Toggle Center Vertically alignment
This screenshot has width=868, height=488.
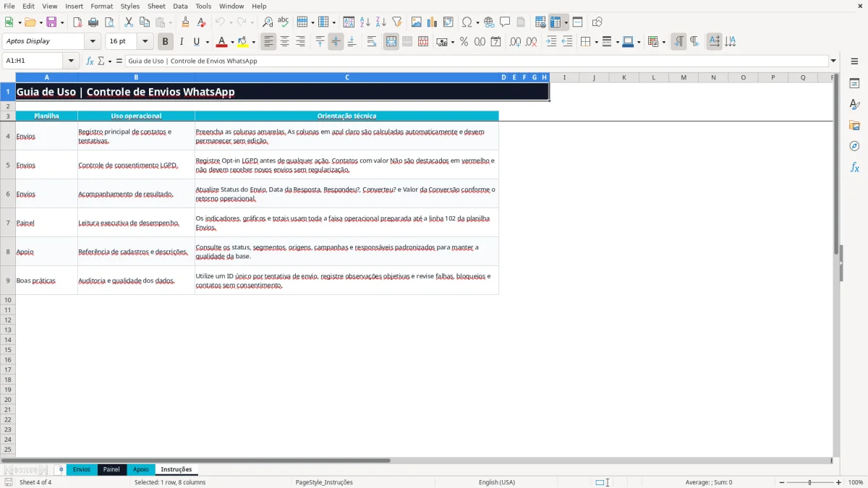(x=336, y=42)
